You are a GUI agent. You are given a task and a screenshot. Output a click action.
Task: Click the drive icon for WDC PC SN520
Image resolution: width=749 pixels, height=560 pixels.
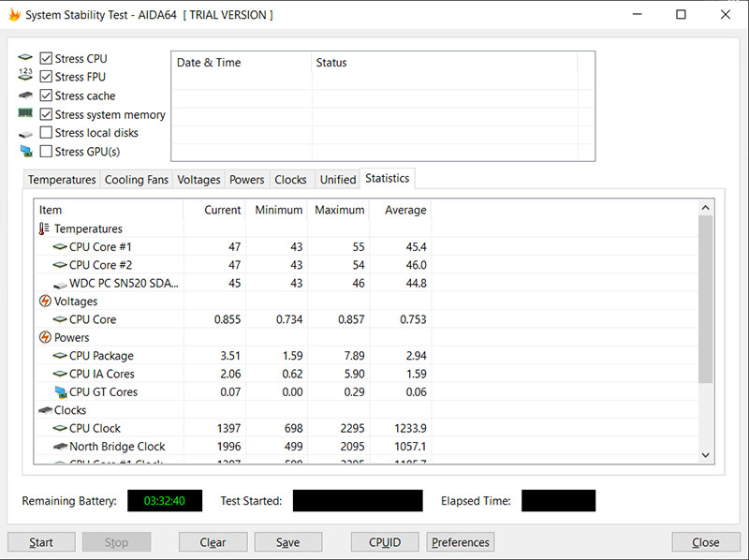pyautogui.click(x=60, y=284)
